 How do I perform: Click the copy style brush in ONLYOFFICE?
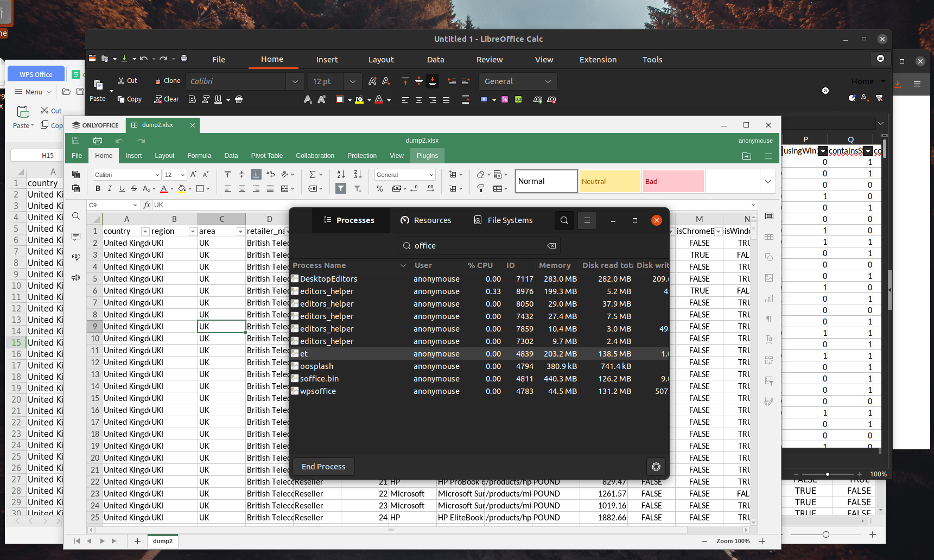tap(481, 188)
